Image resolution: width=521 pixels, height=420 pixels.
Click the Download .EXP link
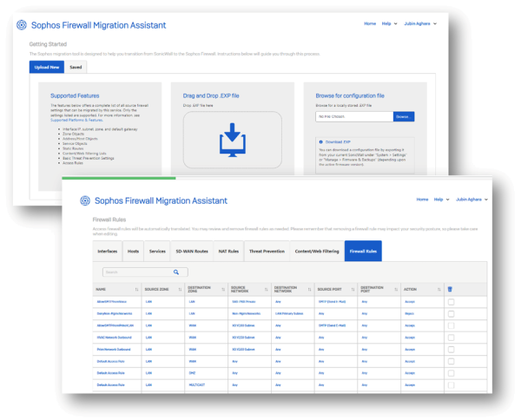[338, 141]
